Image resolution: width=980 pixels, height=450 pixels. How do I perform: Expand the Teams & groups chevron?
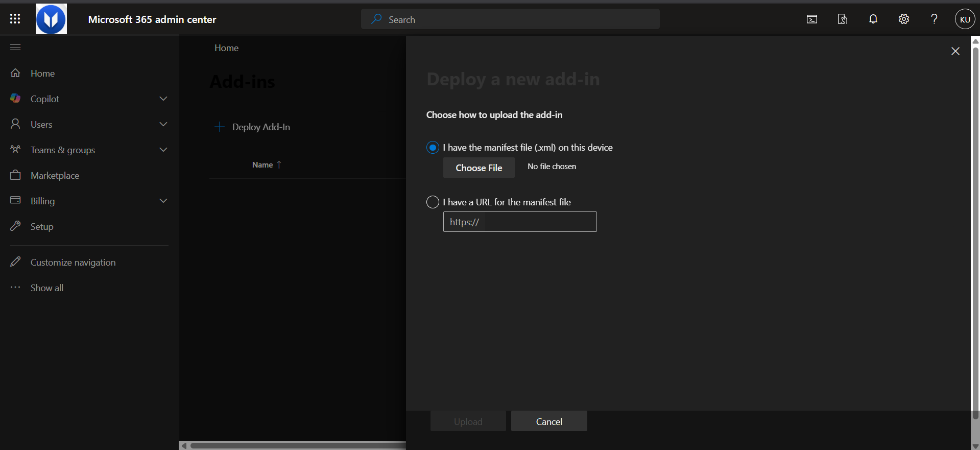point(163,150)
